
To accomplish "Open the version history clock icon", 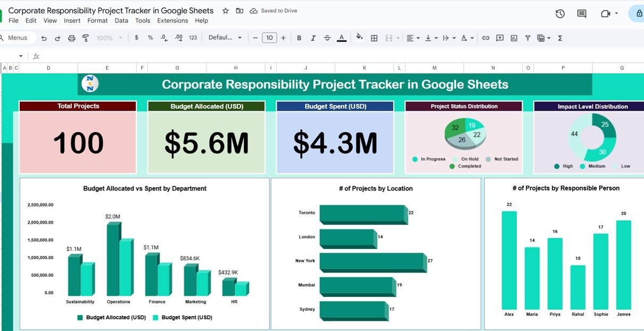I will pyautogui.click(x=560, y=14).
